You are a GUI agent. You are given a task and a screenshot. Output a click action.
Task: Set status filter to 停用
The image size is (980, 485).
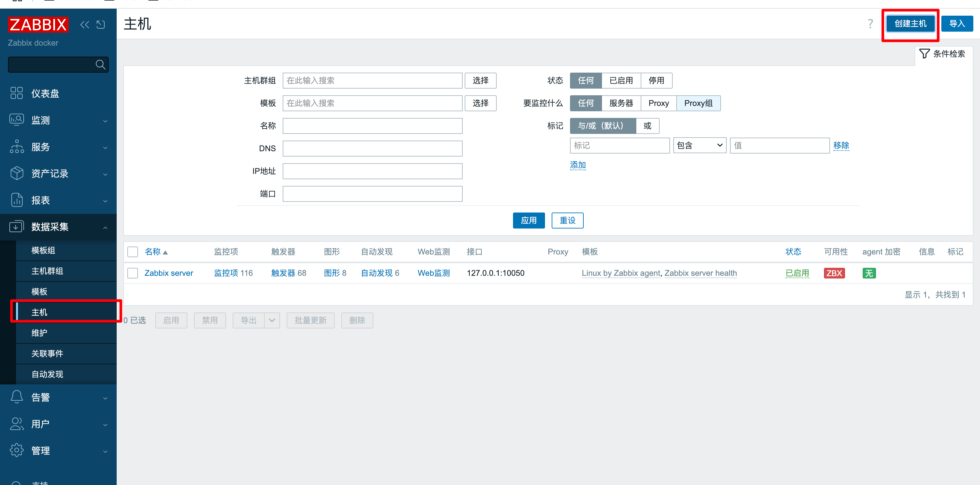pos(656,81)
